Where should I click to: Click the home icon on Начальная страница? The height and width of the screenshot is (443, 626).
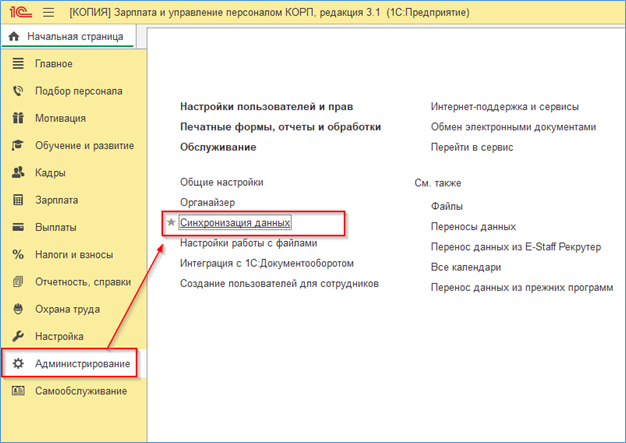14,36
